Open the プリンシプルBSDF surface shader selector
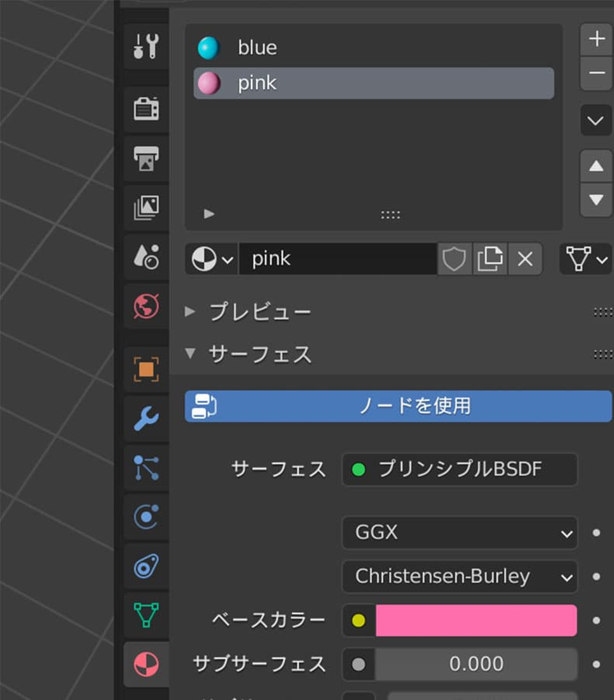This screenshot has height=700, width=614. click(460, 469)
